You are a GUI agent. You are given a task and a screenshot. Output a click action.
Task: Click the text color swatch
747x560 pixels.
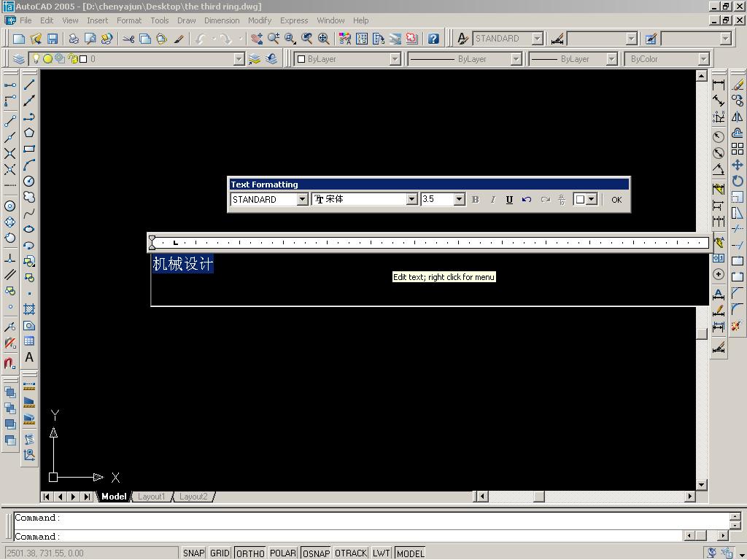coord(580,200)
